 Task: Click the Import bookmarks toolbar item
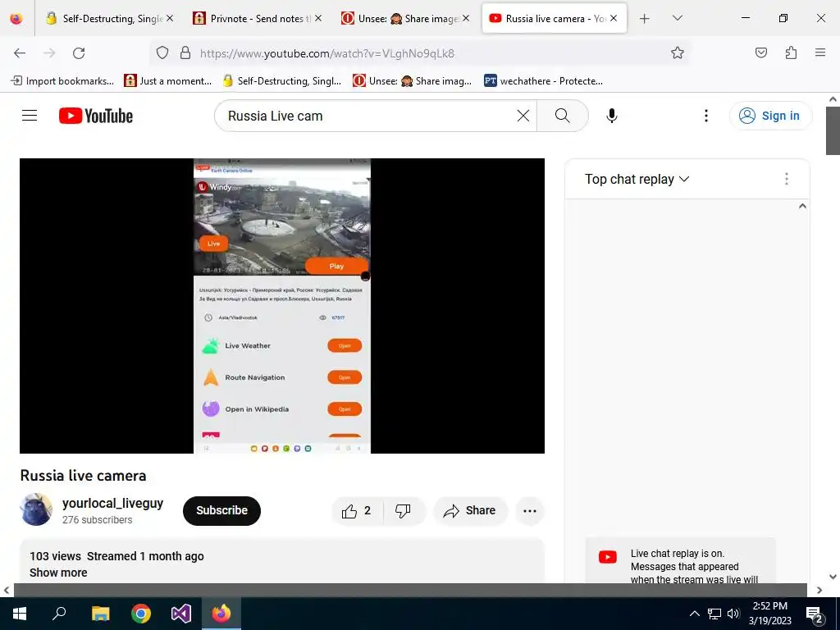click(62, 81)
